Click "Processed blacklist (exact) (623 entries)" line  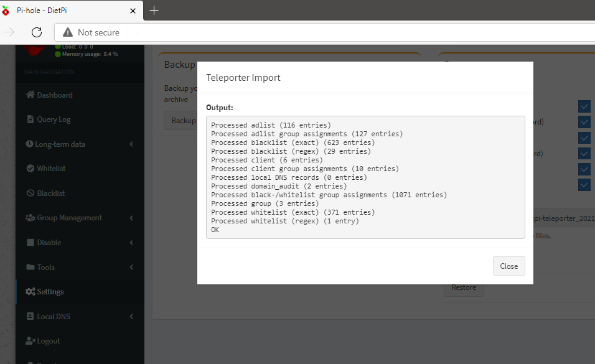point(293,142)
